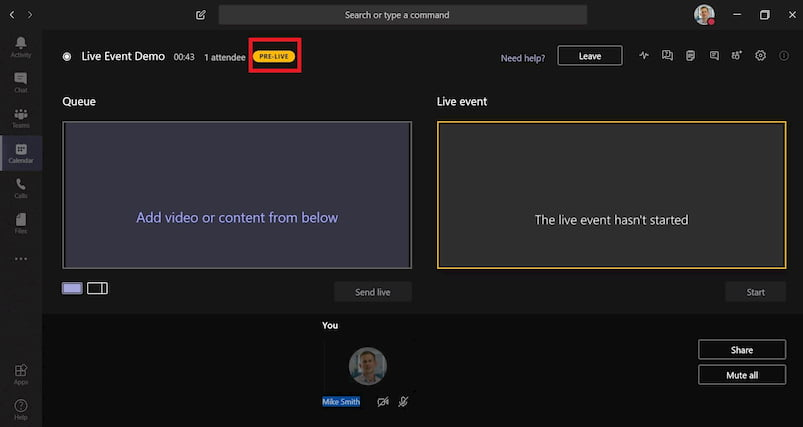Open Help in the sidebar

[x=21, y=410]
